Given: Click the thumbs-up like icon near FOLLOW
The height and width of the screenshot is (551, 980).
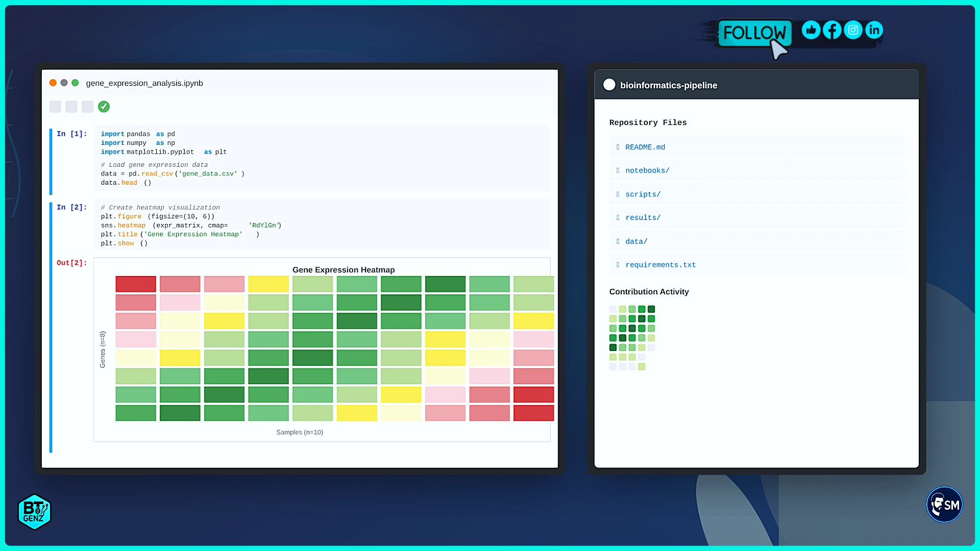Looking at the screenshot, I should click(811, 30).
